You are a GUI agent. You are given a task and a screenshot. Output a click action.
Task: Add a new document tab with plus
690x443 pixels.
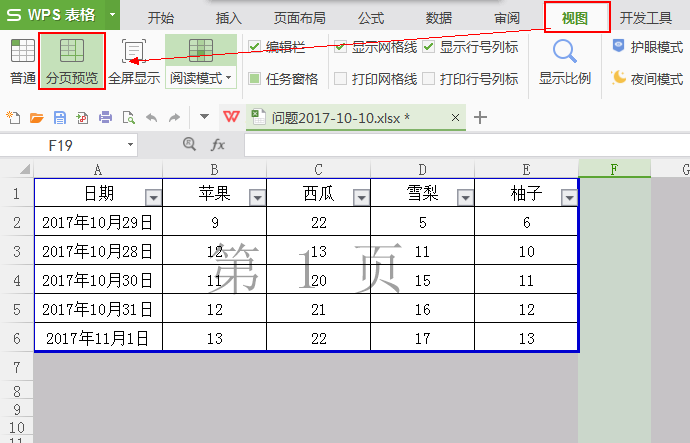[480, 117]
